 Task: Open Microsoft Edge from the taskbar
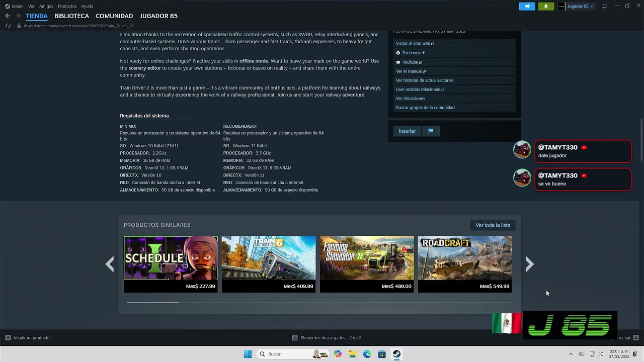367,354
